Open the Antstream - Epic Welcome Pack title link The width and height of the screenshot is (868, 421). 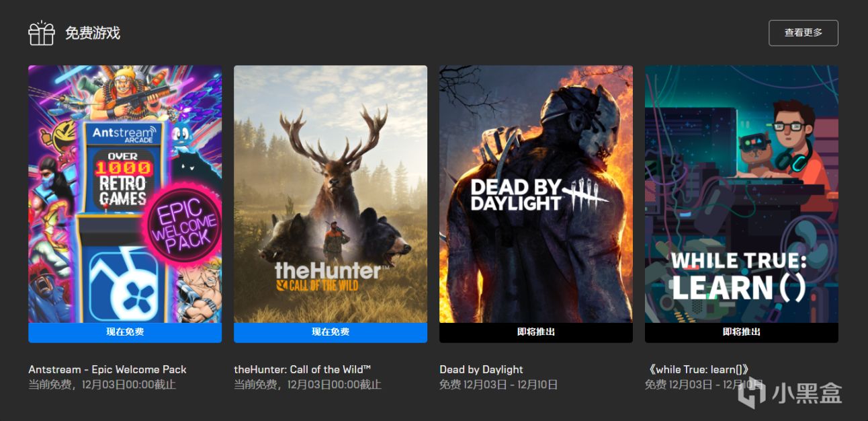pos(107,369)
